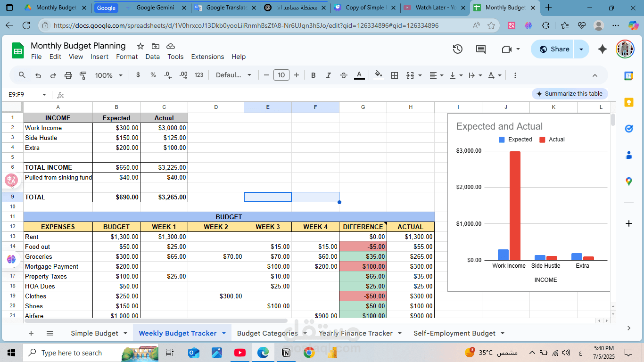Image resolution: width=644 pixels, height=362 pixels.
Task: Open the text color picker
Action: coord(359,75)
